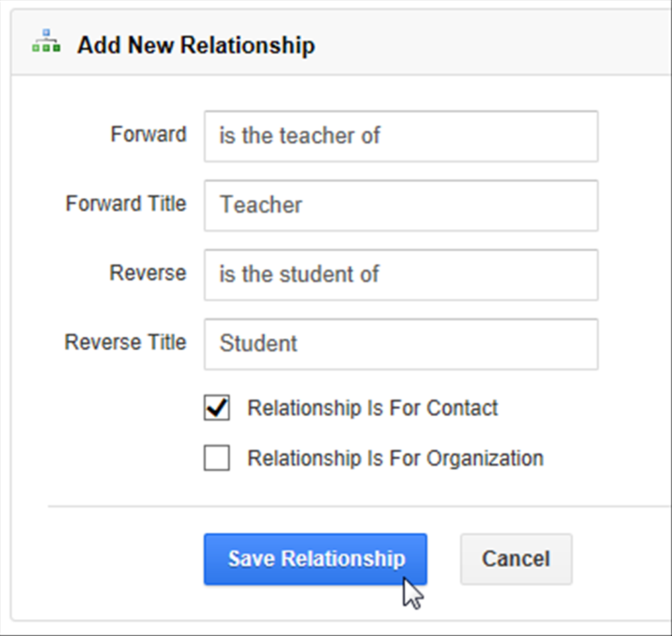Focus the Forward Title input field
Image resolution: width=672 pixels, height=636 pixels.
click(x=401, y=206)
